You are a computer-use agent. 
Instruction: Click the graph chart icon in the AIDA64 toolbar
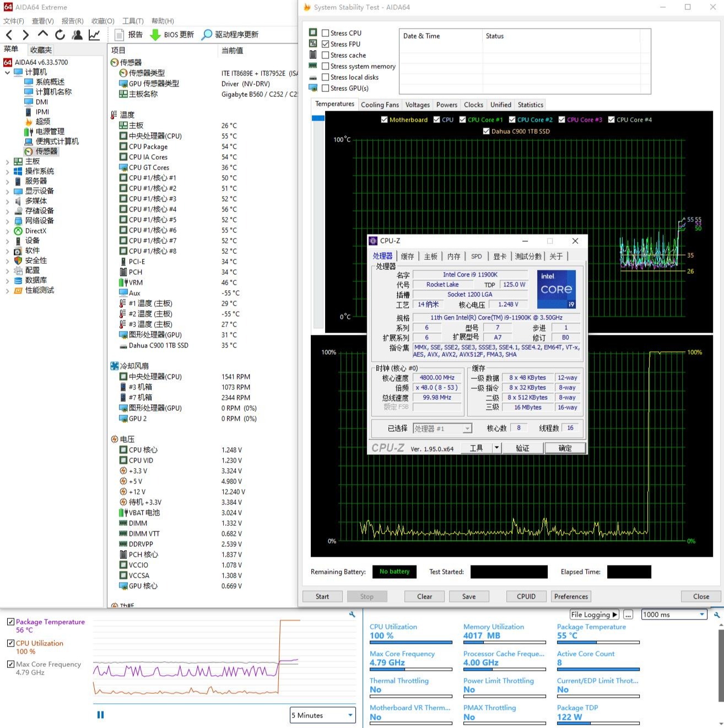[x=94, y=35]
